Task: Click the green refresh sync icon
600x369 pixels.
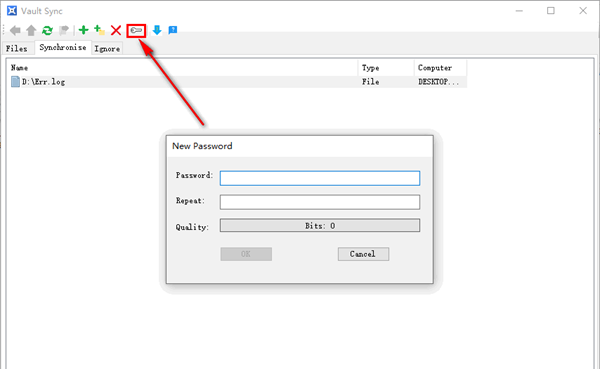Action: coord(47,30)
